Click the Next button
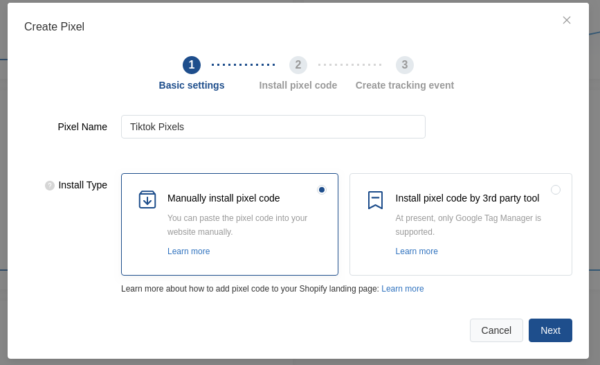The width and height of the screenshot is (600, 365). click(x=550, y=330)
